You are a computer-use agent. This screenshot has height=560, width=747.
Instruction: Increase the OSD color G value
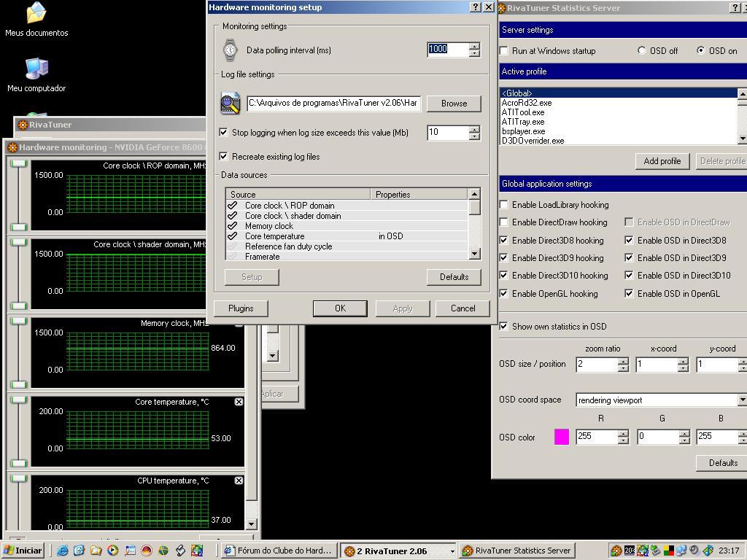(684, 433)
